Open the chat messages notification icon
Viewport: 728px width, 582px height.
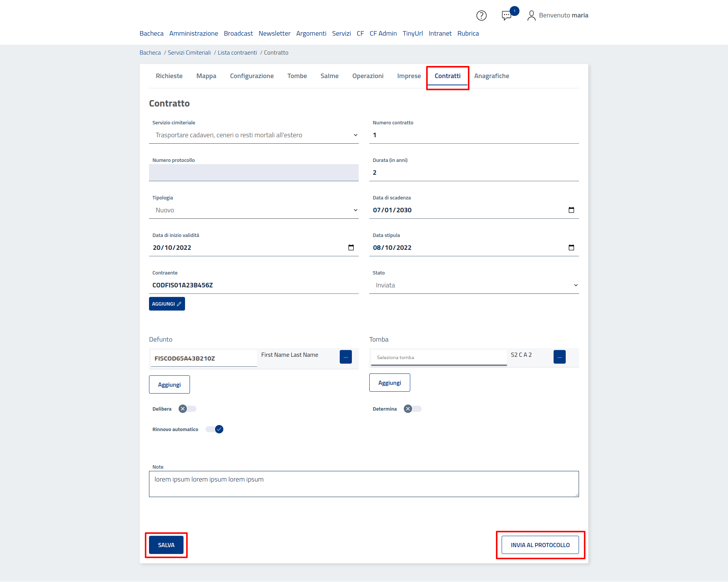pyautogui.click(x=507, y=16)
